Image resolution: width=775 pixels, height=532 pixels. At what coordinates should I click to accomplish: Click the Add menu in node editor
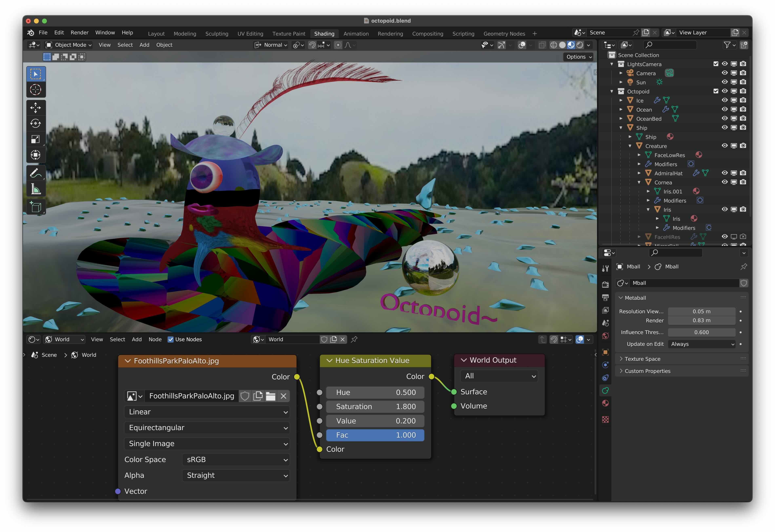[x=137, y=339]
